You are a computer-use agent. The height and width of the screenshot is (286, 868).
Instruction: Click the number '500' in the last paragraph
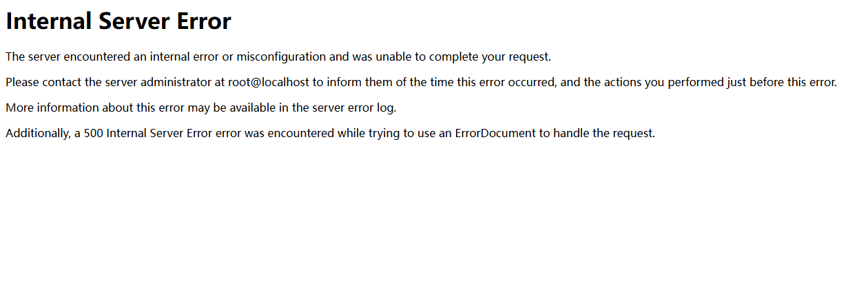coord(94,134)
